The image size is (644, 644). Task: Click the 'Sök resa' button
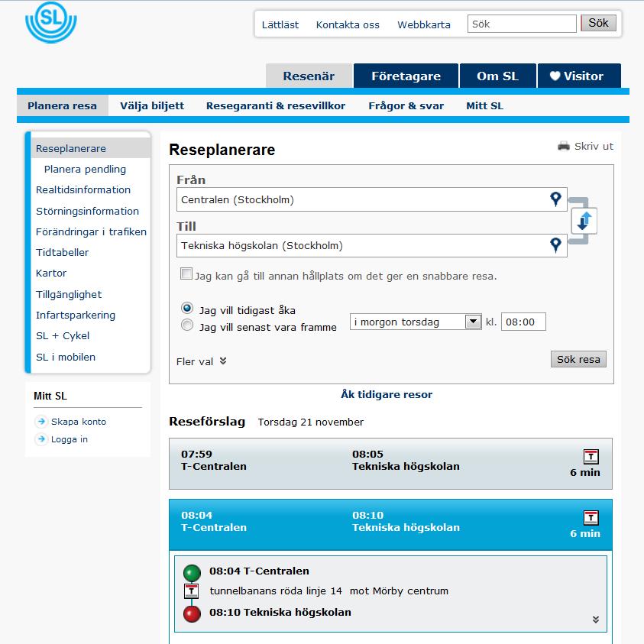click(x=578, y=359)
